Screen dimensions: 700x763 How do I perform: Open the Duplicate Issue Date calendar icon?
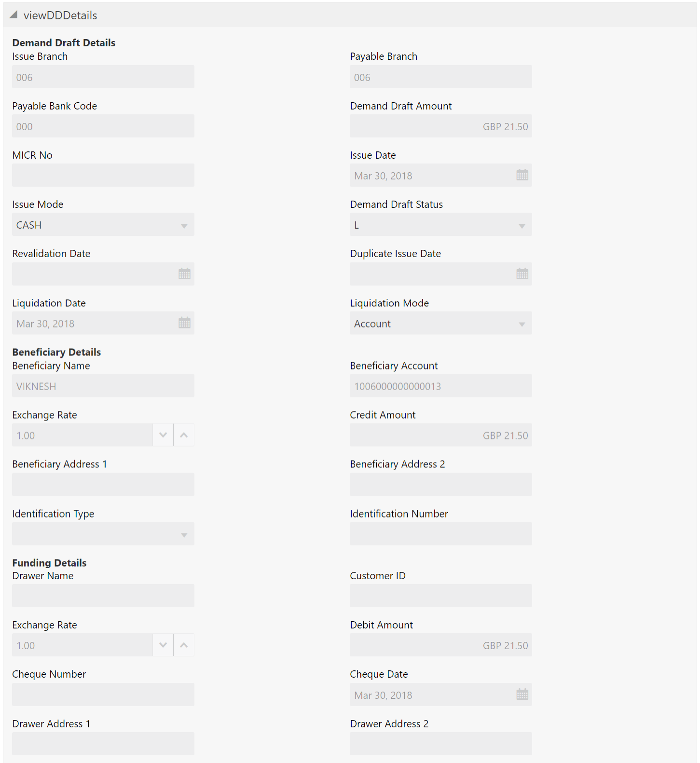tap(522, 273)
